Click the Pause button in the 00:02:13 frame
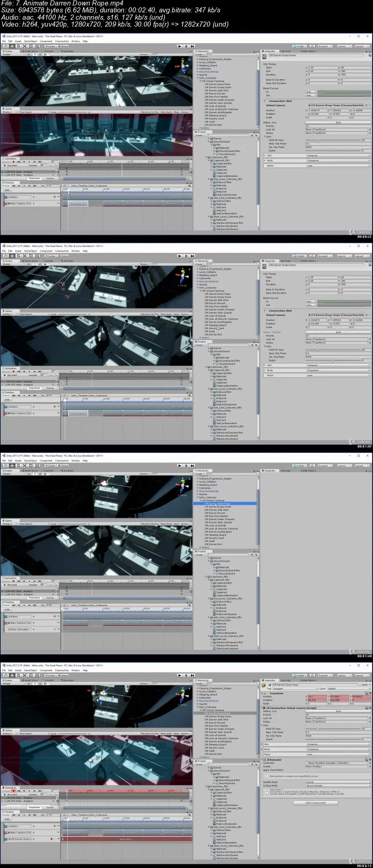The height and width of the screenshot is (868, 373). (186, 675)
